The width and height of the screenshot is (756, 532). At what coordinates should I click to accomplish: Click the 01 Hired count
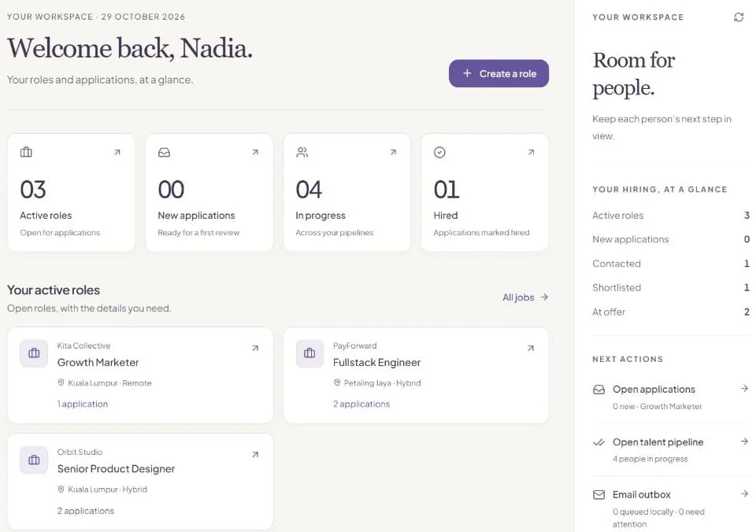tap(447, 190)
